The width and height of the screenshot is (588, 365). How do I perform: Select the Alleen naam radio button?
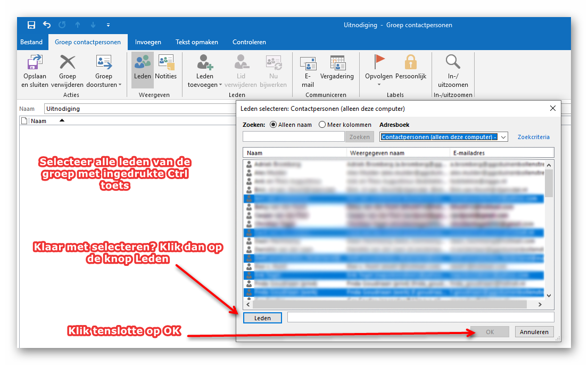(274, 125)
